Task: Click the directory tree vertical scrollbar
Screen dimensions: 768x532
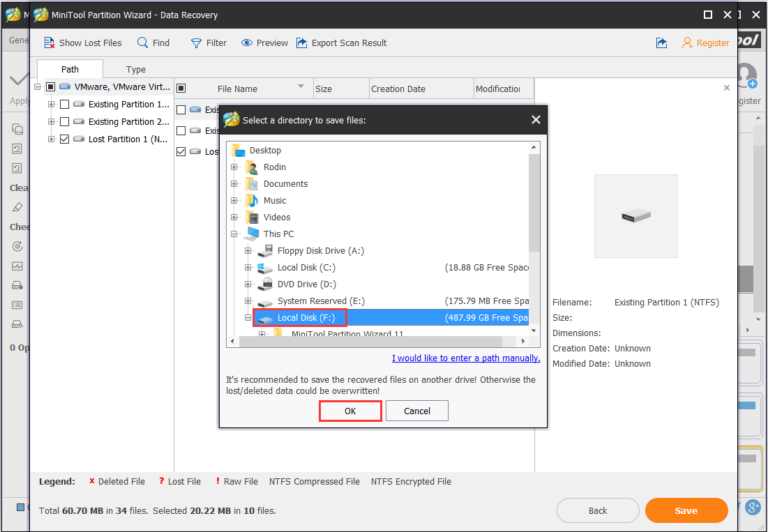Action: tap(534, 203)
